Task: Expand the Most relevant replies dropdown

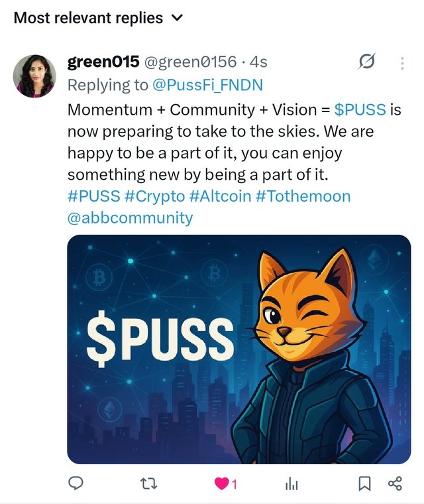Action: (x=98, y=18)
